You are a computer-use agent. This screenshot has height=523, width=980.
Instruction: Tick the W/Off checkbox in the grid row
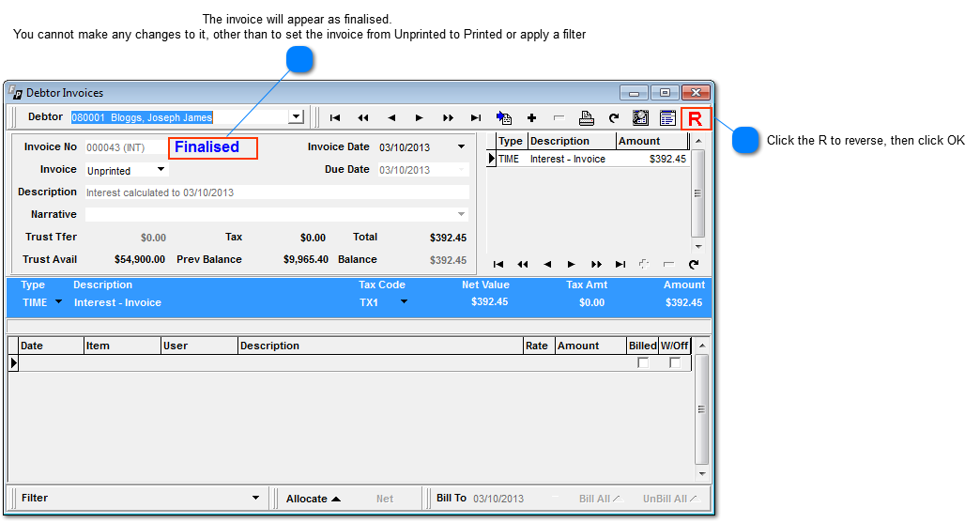[x=675, y=363]
